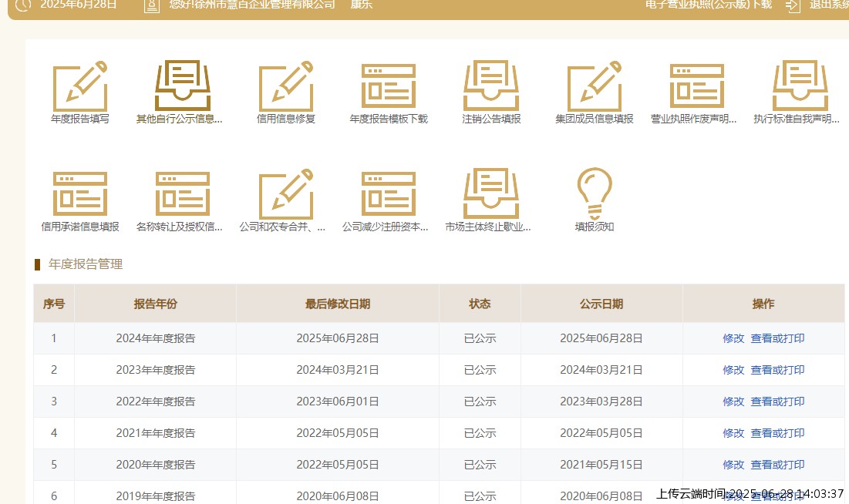Open 查看或打印 for 2021年年度报告
The width and height of the screenshot is (849, 504).
coord(777,433)
